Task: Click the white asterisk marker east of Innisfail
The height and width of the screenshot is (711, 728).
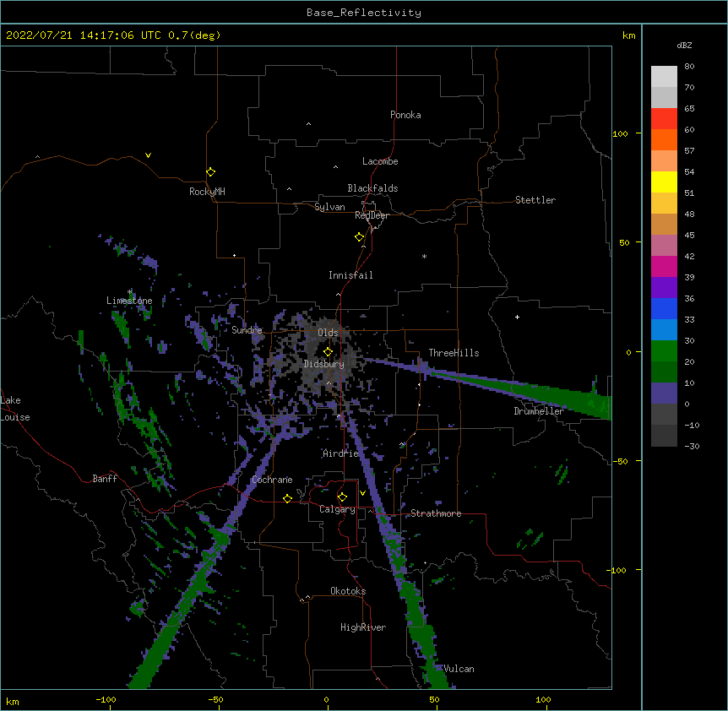Action: click(x=424, y=256)
